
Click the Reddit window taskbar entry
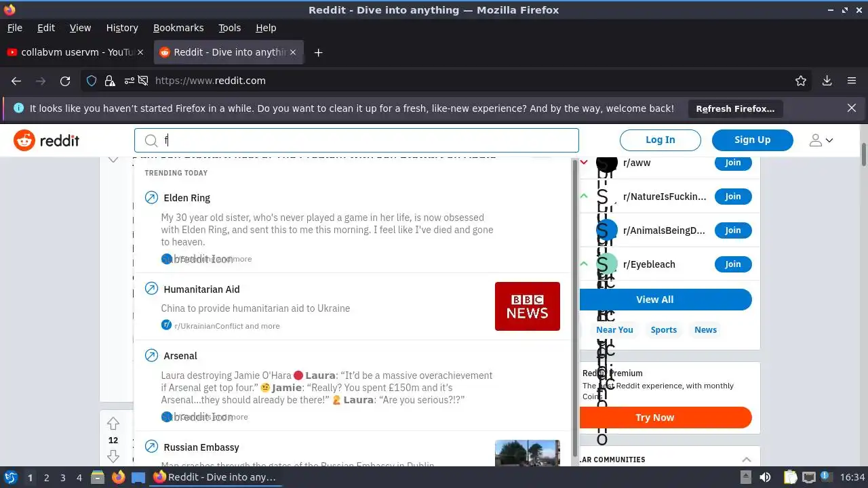(x=214, y=477)
